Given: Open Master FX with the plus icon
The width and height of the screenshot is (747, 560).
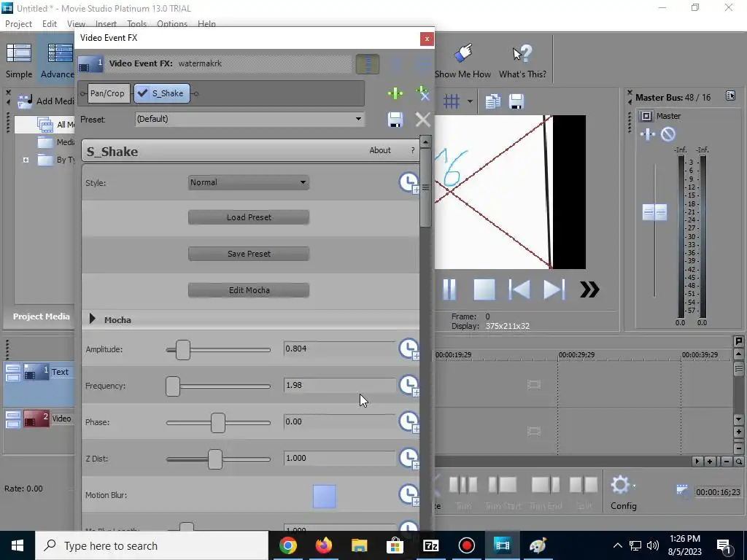Looking at the screenshot, I should pos(648,134).
